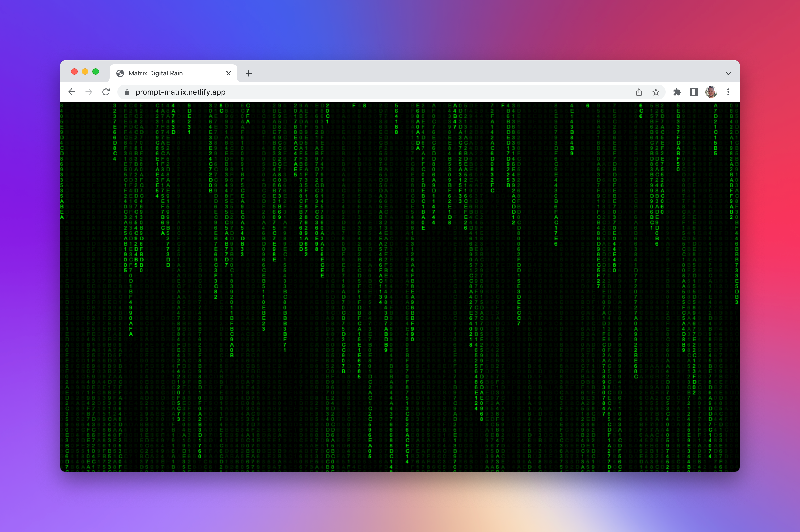
Task: Bookmark this page with the star
Action: [656, 92]
